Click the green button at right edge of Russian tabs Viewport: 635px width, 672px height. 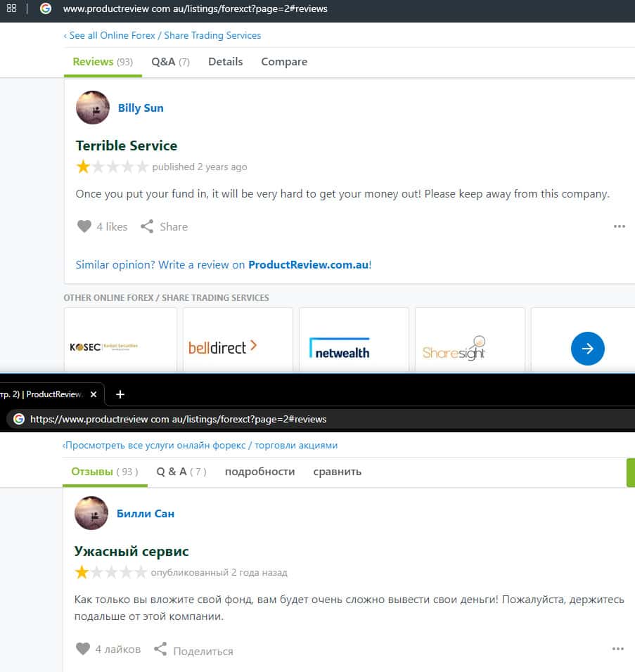point(631,472)
